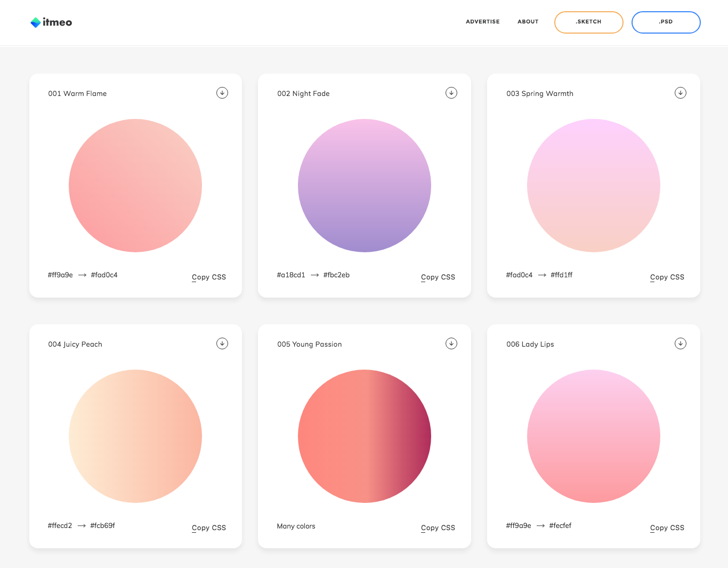This screenshot has width=728, height=568.
Task: Copy CSS for Lady Lips gradient
Action: coord(667,528)
